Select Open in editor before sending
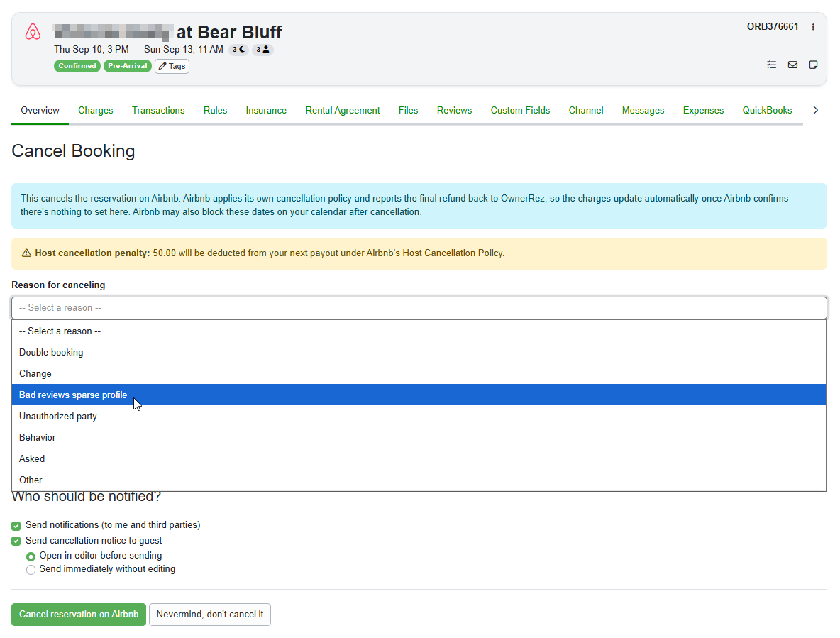This screenshot has width=840, height=638. (x=31, y=556)
